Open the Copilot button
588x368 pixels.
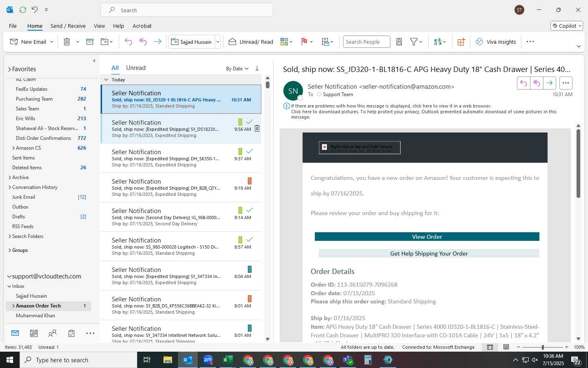(x=567, y=26)
